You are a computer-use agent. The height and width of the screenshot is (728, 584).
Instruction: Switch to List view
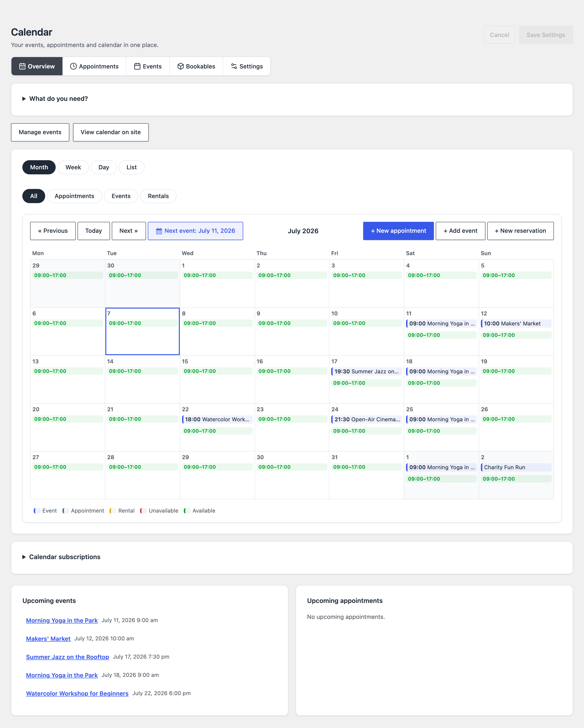132,167
